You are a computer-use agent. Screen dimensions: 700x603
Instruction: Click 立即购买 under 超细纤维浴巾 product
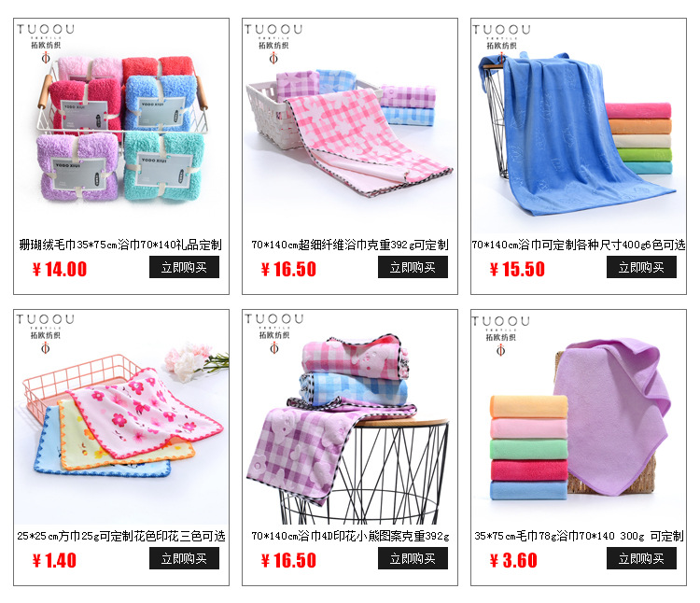(413, 267)
